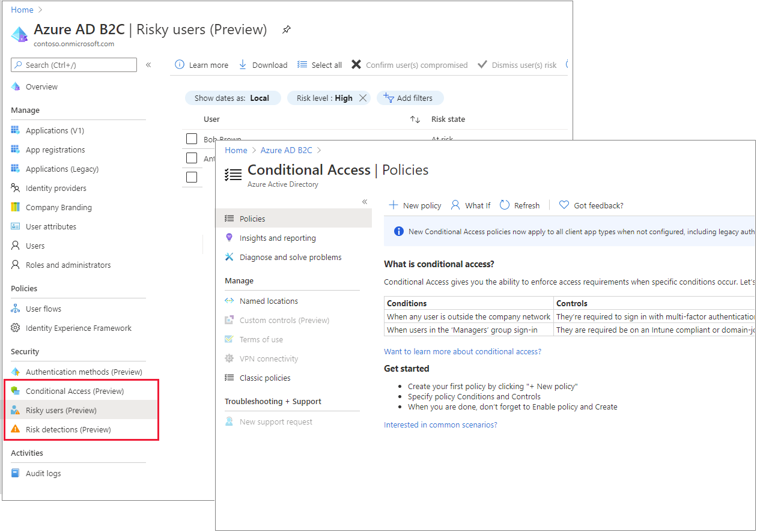Click the Applications (V1) grid icon

point(16,130)
